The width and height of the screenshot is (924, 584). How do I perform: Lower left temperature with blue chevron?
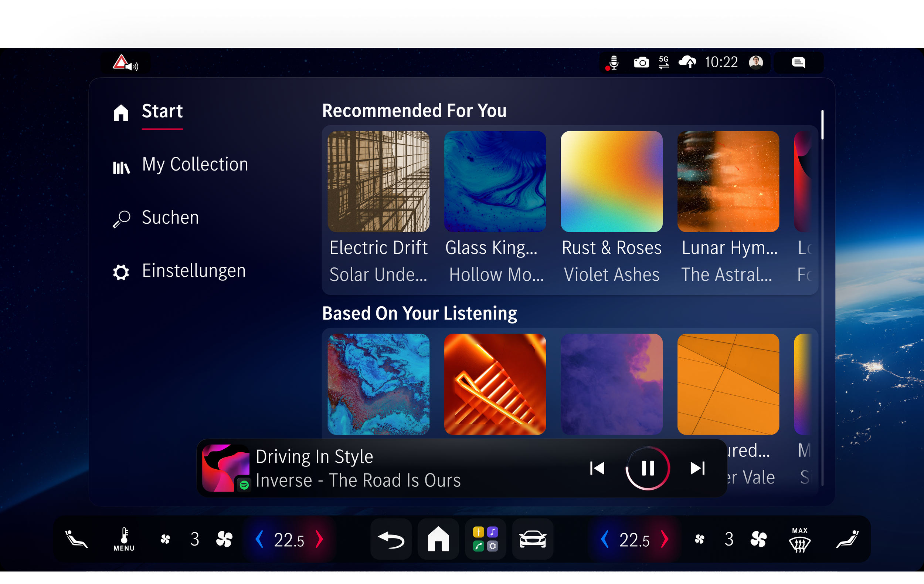[260, 539]
